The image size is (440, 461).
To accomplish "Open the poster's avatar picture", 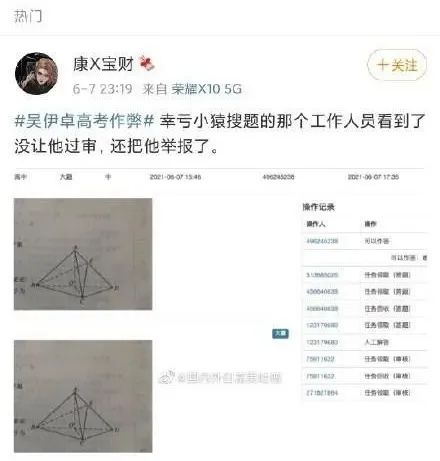I will [37, 73].
